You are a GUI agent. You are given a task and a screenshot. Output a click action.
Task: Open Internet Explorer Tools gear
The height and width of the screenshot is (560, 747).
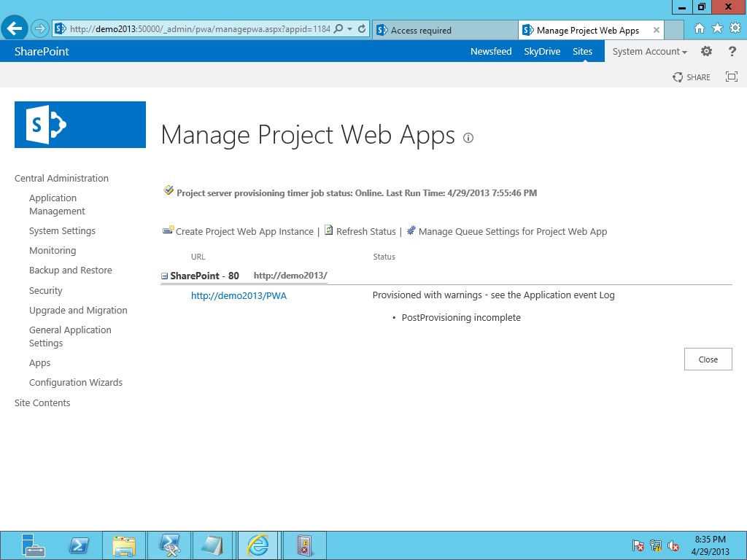tap(735, 28)
